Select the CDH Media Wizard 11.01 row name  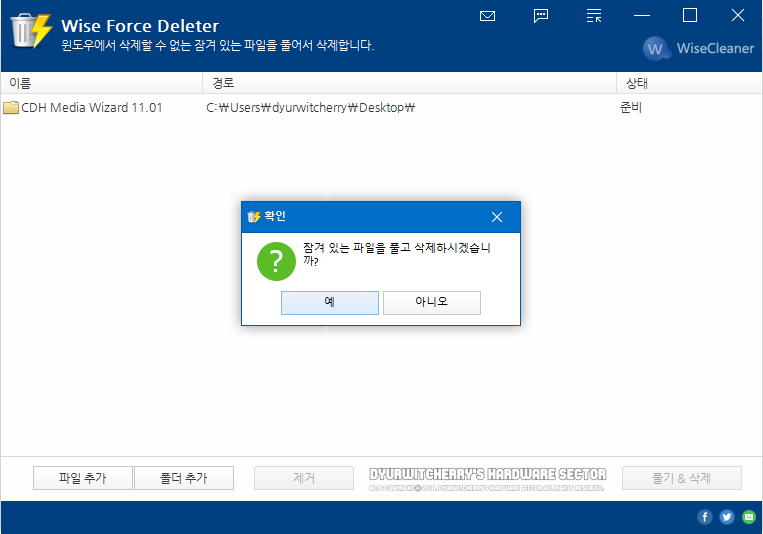tap(91, 108)
